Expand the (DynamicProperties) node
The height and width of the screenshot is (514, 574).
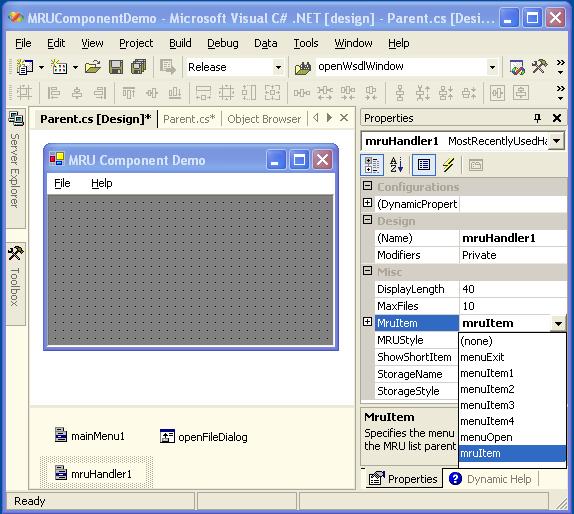click(368, 203)
